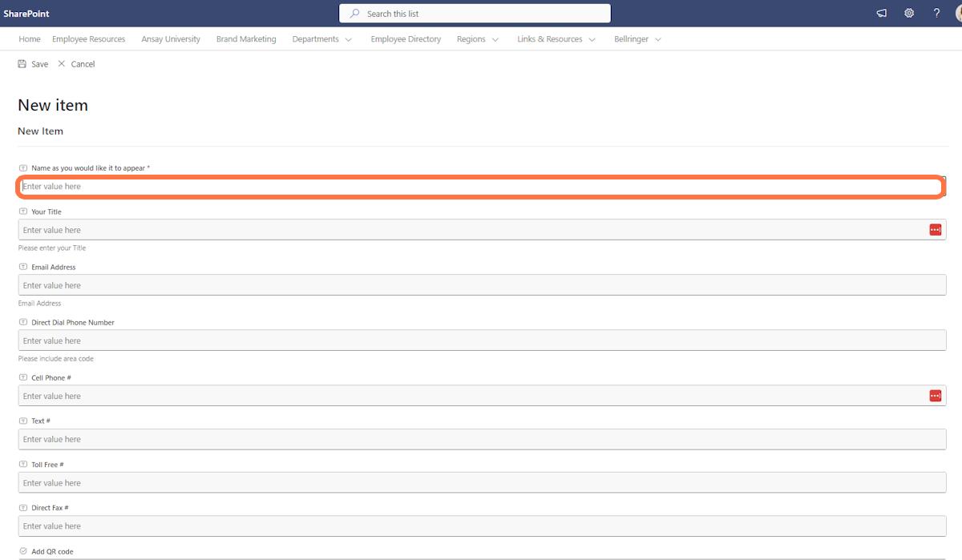Viewport: 962px width, 560px height.
Task: Click the SharePoint logo text
Action: click(x=26, y=14)
